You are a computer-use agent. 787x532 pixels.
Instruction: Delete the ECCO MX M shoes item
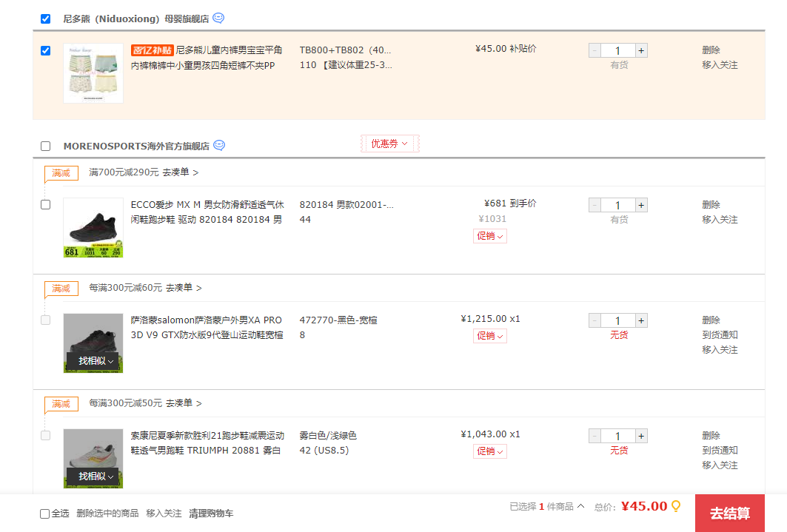[711, 204]
